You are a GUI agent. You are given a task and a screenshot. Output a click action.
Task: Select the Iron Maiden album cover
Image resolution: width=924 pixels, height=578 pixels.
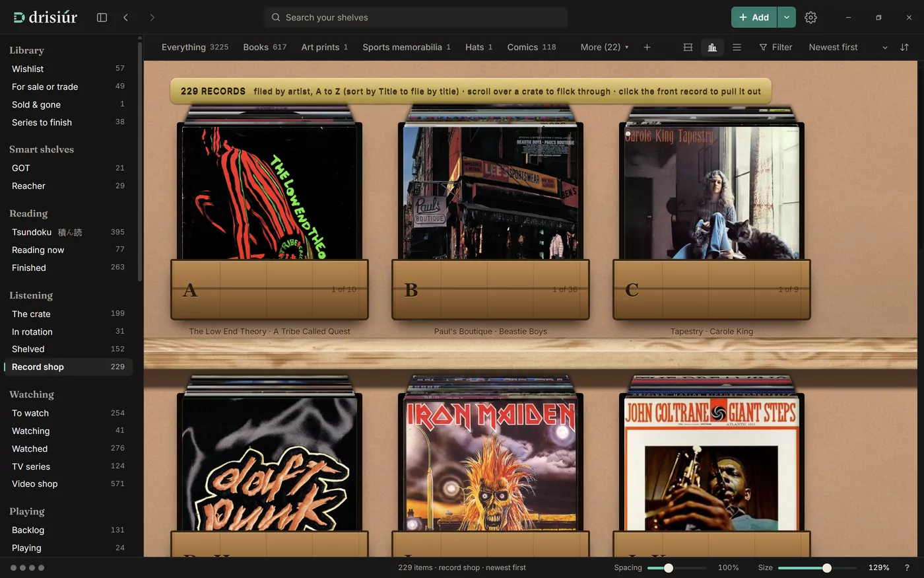[490, 464]
